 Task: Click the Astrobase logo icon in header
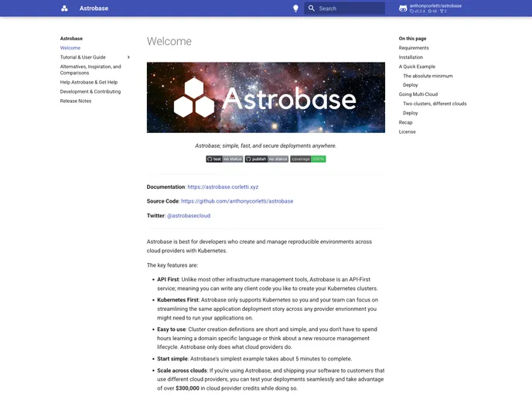point(64,9)
